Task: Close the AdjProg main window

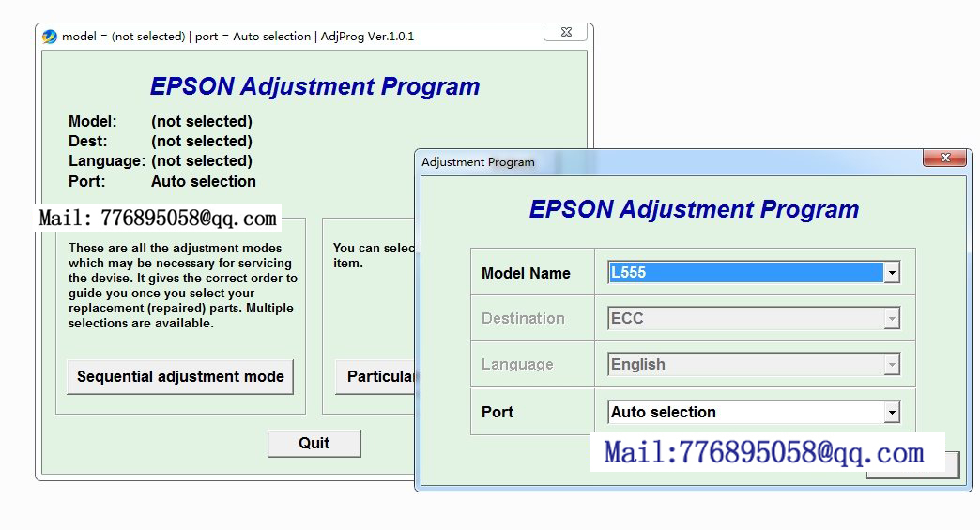Action: [x=566, y=32]
